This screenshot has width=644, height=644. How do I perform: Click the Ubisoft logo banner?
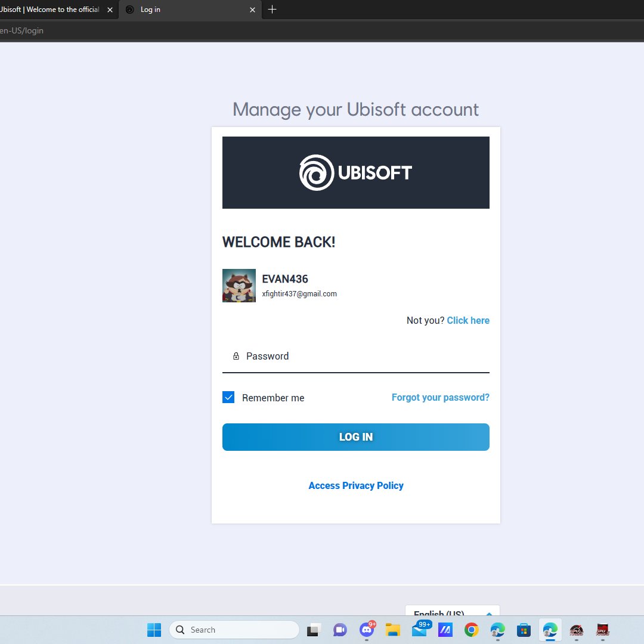[355, 172]
